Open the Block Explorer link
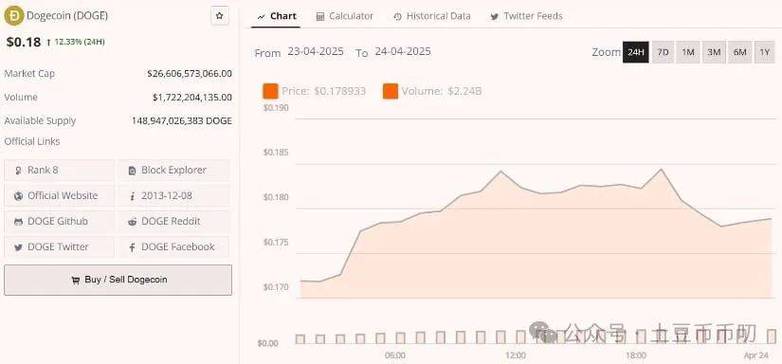782x364 pixels. [x=174, y=170]
